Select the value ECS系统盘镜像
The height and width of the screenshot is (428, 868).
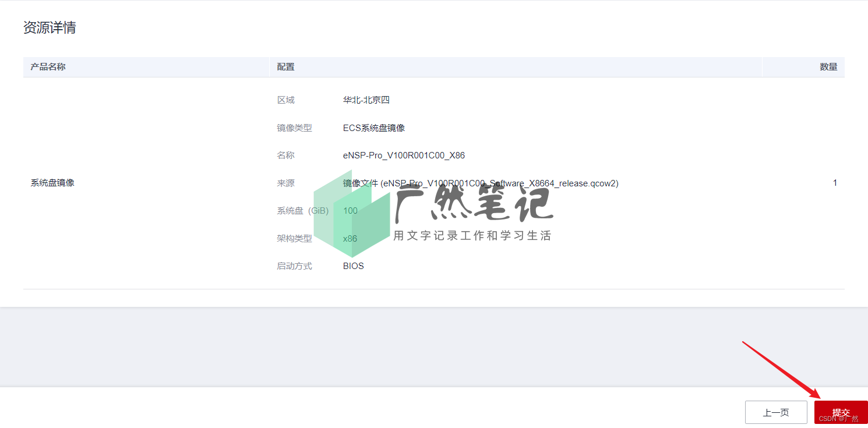pyautogui.click(x=374, y=128)
